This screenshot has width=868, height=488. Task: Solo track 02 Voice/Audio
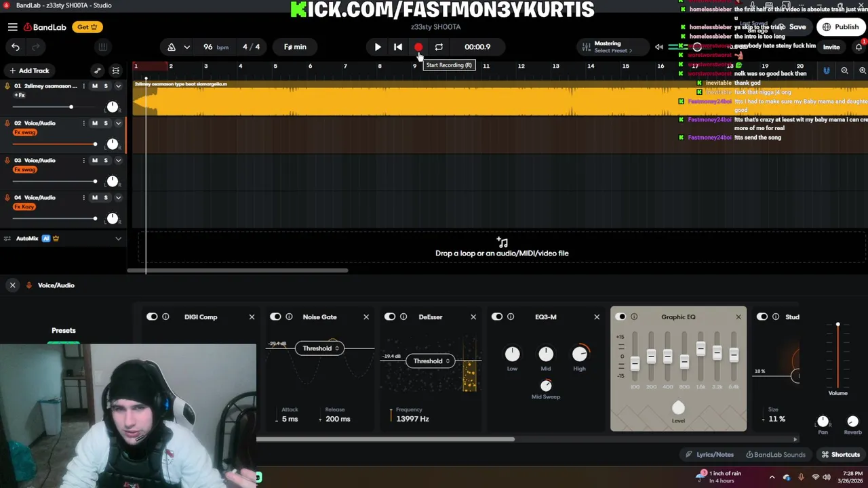[106, 123]
